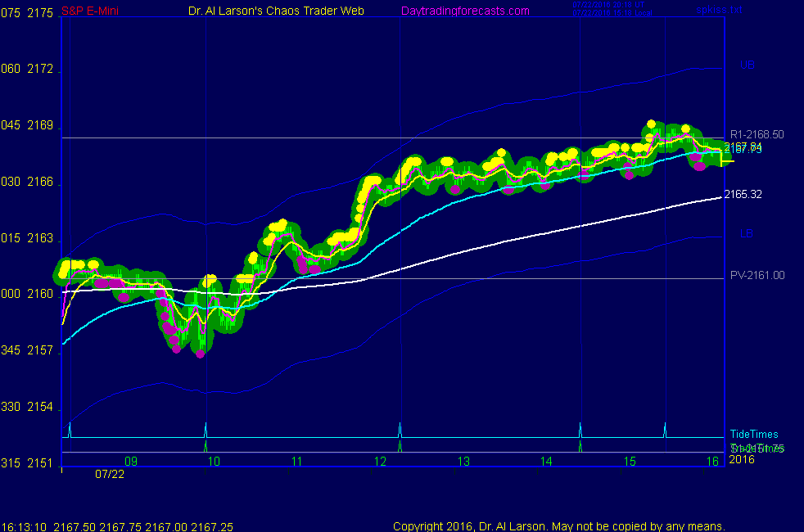
Task: Select the "07/22/2016 15:18 Local" timestamp
Action: [x=612, y=13]
